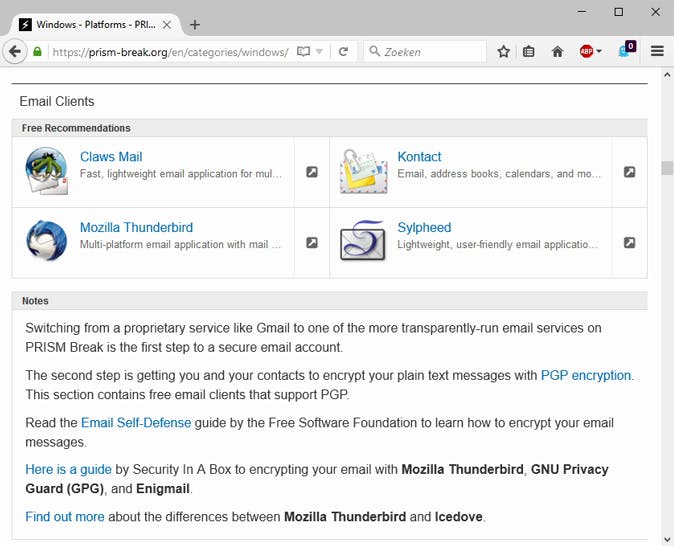Click the Sylpheed envelope logo thumbnail
This screenshot has height=546, width=674.
click(363, 241)
